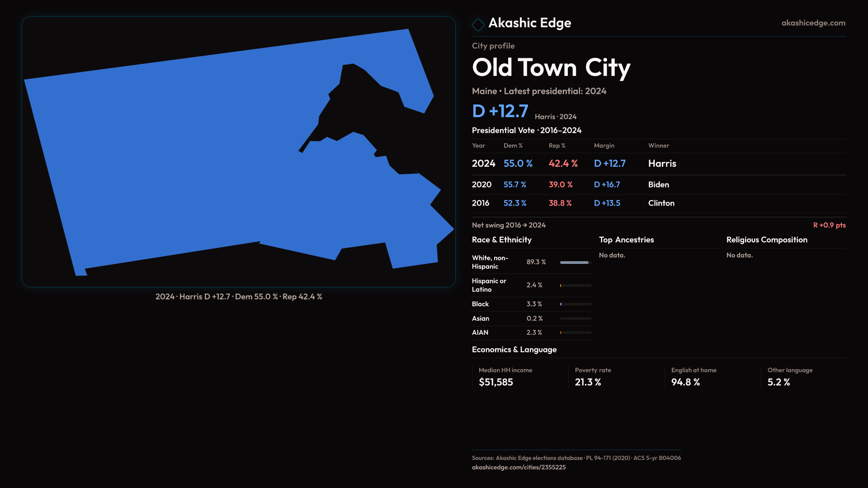The image size is (868, 488).
Task: Click the Black population percentage bar
Action: (575, 304)
